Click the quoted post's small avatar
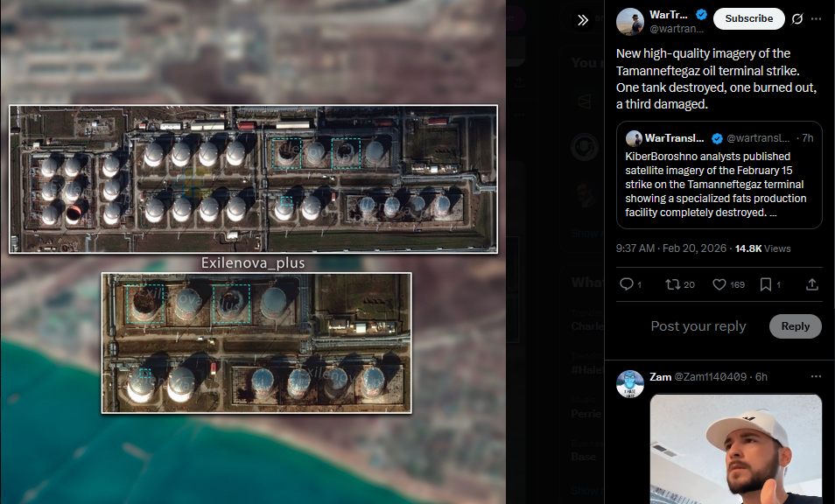 pyautogui.click(x=634, y=138)
